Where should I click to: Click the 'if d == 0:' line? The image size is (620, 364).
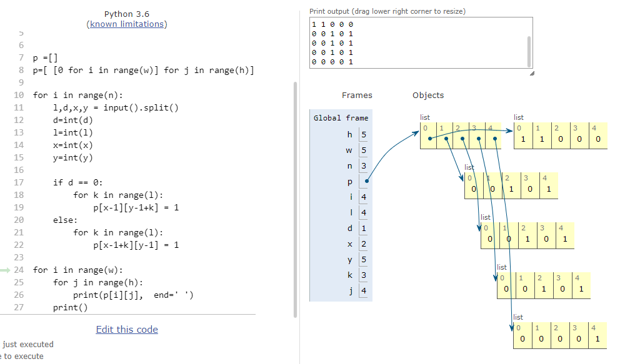78,182
